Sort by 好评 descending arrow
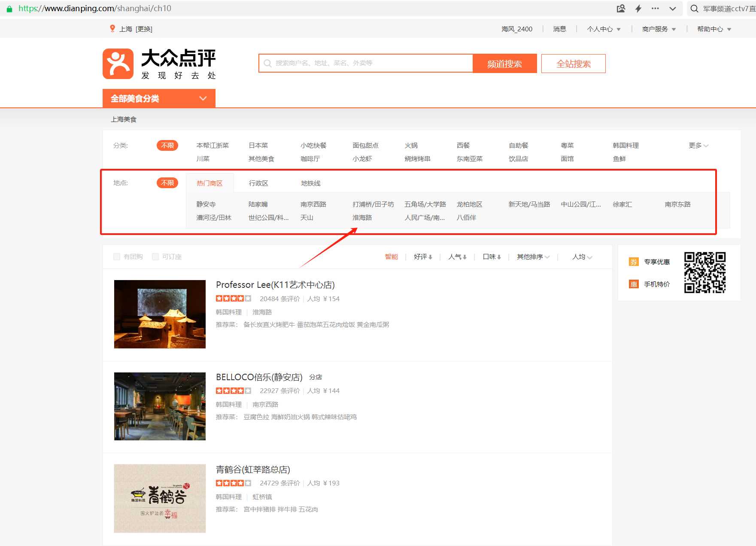756x546 pixels. coord(430,257)
